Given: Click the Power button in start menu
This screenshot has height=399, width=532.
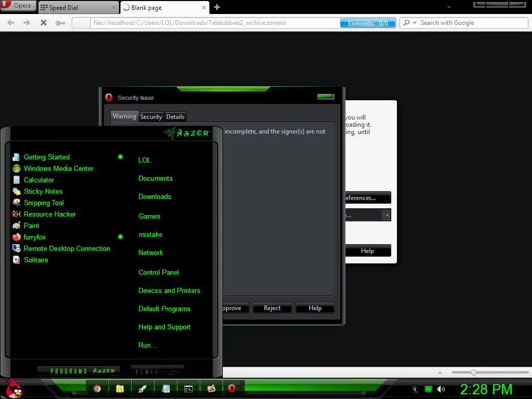Looking at the screenshot, I should click(157, 371).
